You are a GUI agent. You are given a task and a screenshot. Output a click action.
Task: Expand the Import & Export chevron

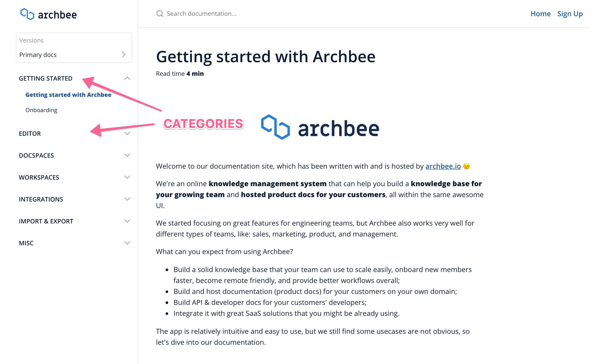pyautogui.click(x=127, y=221)
